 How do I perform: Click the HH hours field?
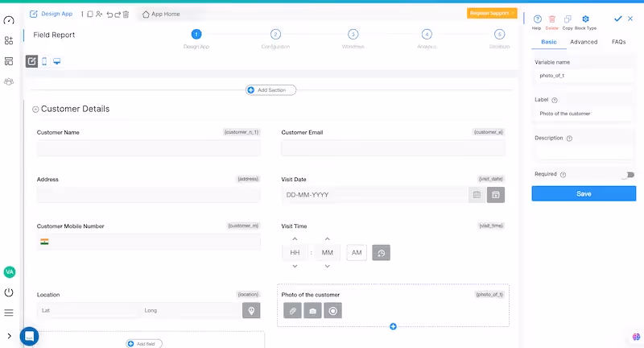click(x=295, y=252)
